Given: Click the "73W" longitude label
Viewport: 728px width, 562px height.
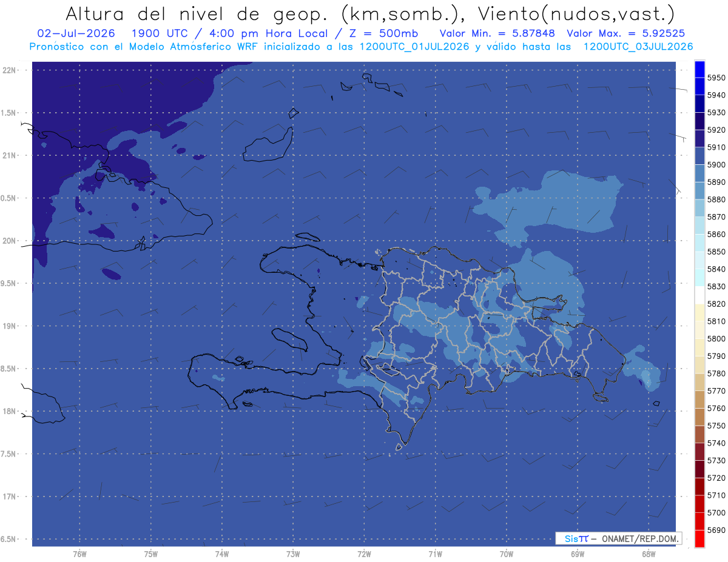Looking at the screenshot, I should click(x=293, y=554).
